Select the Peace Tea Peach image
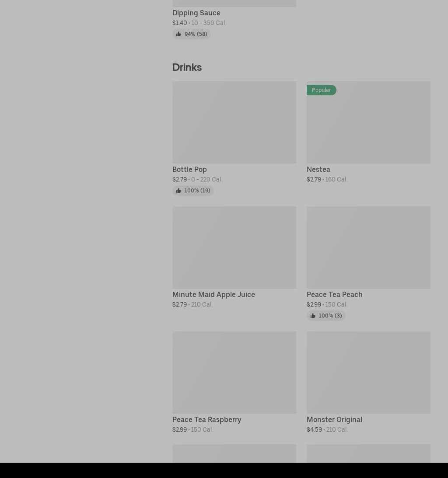 368,248
